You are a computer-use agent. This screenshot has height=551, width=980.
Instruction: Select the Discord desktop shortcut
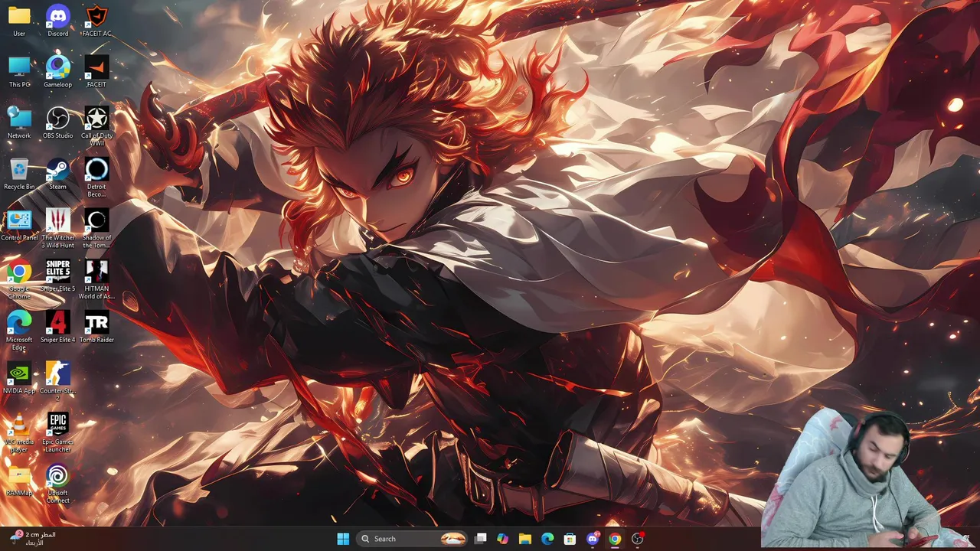[58, 21]
